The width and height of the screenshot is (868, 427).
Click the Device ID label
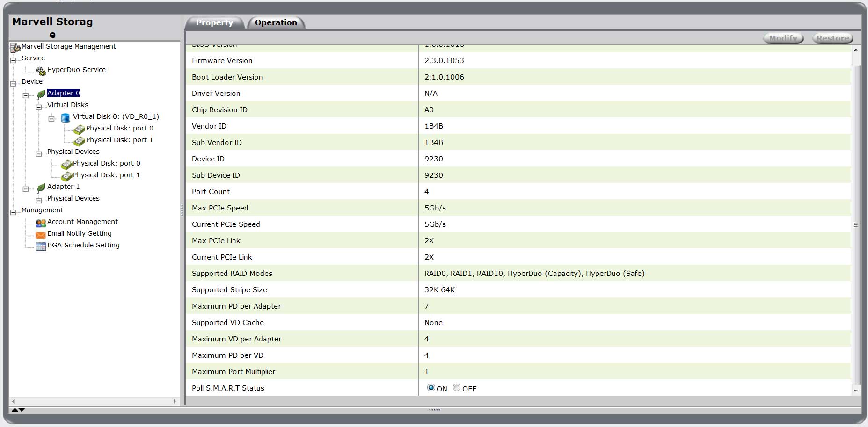(x=208, y=159)
